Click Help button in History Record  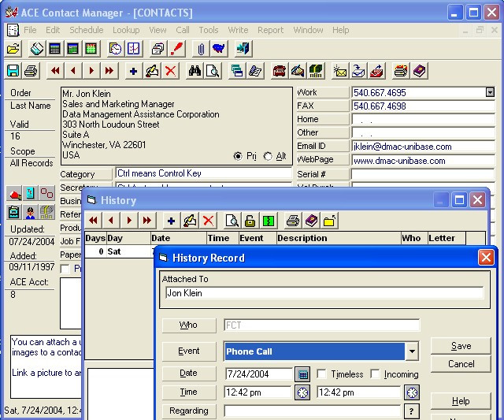(461, 401)
